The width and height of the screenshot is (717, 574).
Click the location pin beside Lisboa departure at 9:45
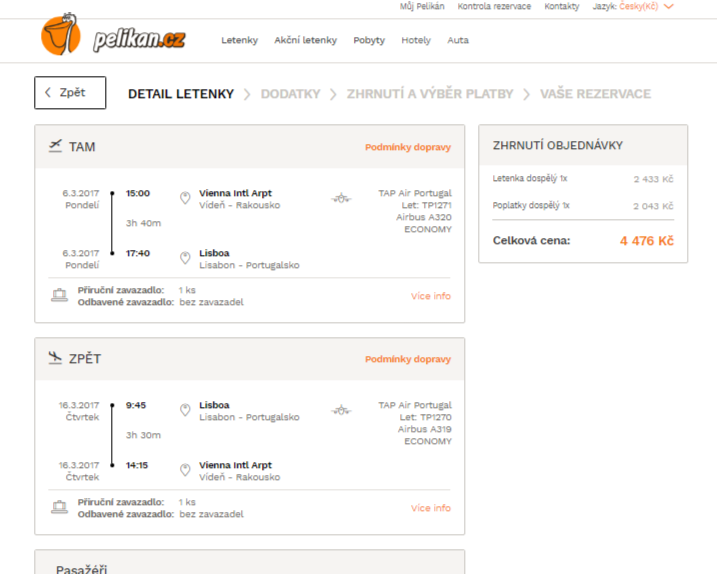185,410
